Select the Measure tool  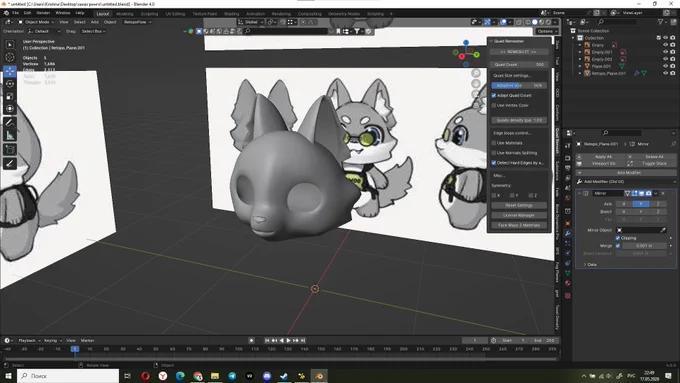10,135
